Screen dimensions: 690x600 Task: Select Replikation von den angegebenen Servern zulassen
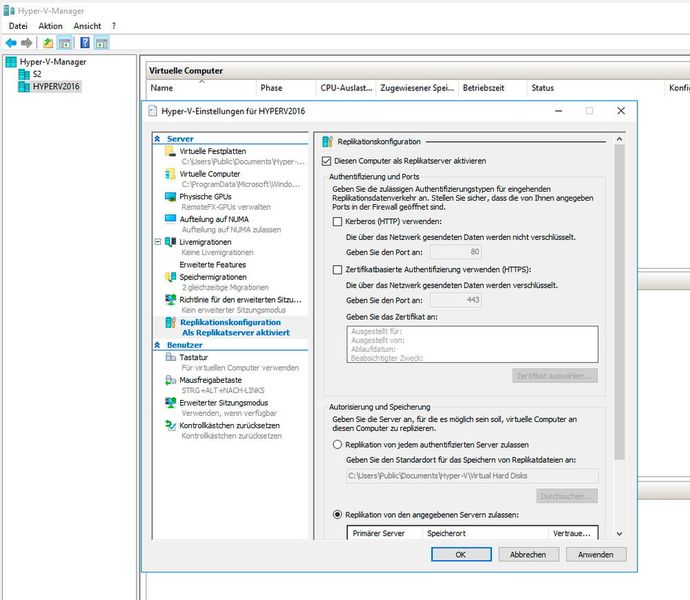click(338, 515)
